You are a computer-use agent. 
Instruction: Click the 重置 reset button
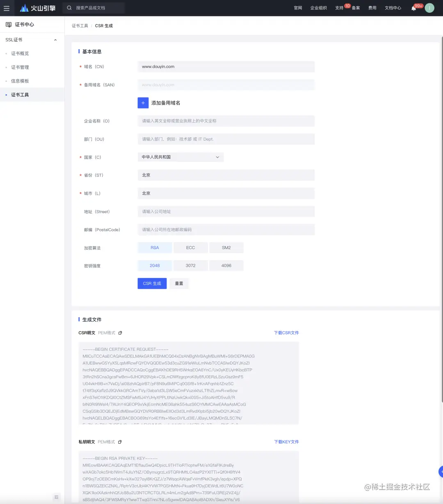(179, 284)
